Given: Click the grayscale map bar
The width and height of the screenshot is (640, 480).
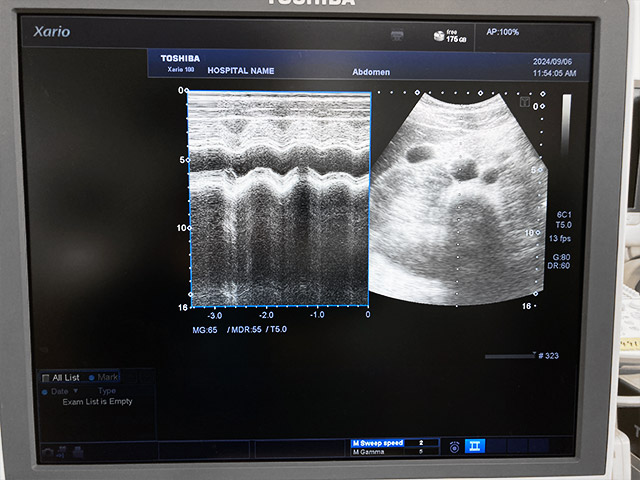Looking at the screenshot, I should 567,124.
